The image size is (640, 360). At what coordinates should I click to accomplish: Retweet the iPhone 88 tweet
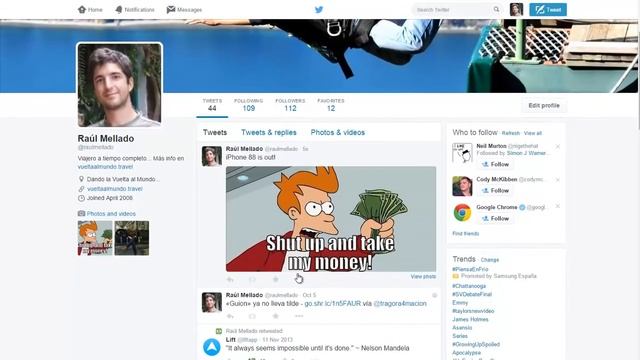pyautogui.click(x=252, y=280)
